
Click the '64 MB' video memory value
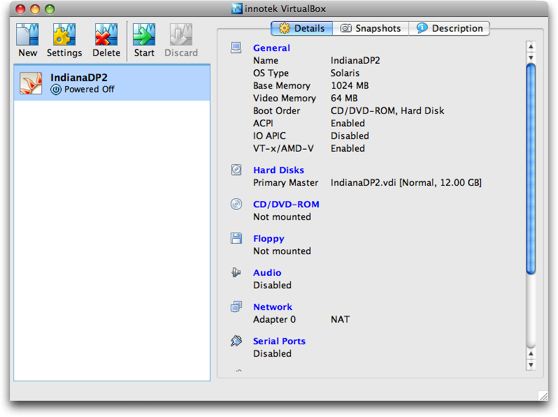coord(344,98)
